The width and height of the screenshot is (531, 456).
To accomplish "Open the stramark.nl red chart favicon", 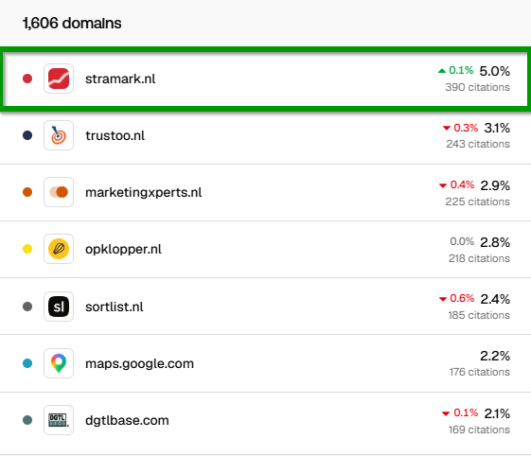I will 59,79.
